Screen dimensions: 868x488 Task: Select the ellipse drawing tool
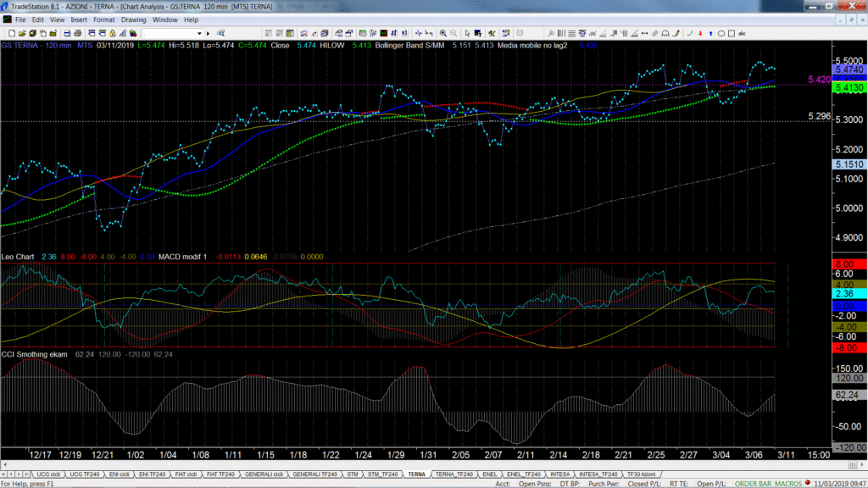coord(721,34)
